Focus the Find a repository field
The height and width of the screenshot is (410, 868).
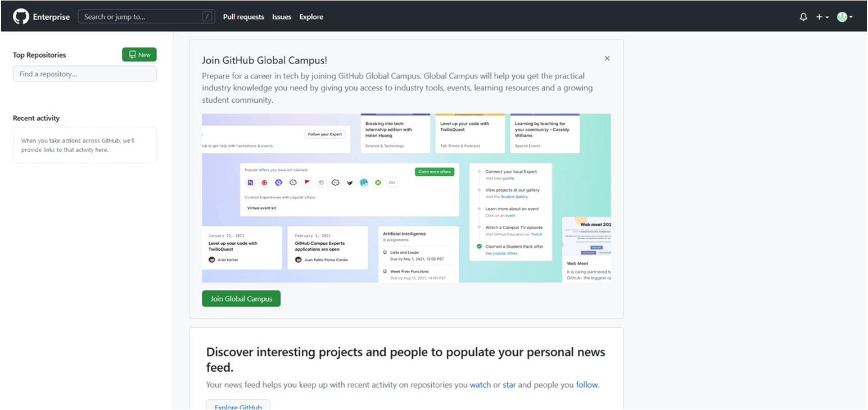point(84,74)
